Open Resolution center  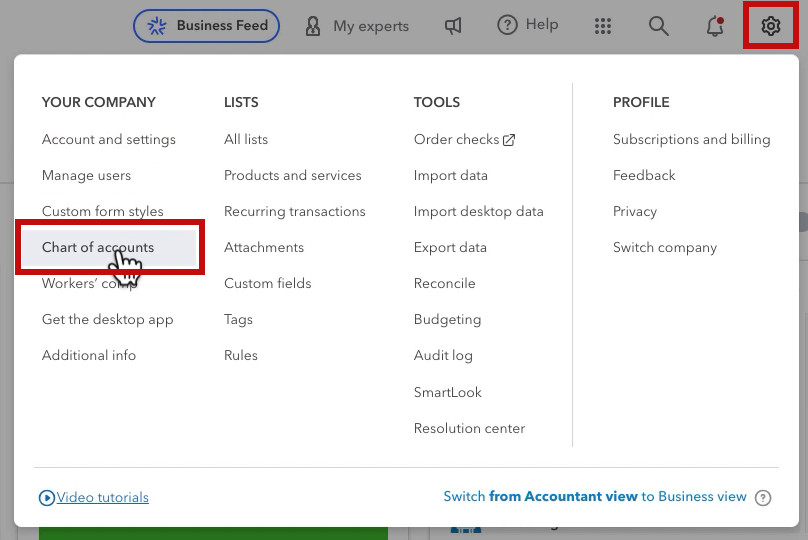click(469, 429)
